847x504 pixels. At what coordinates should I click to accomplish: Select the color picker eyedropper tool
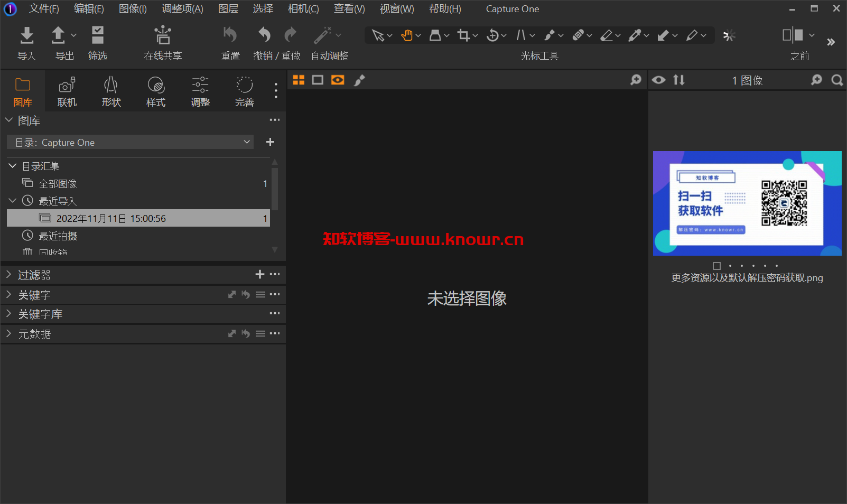(635, 35)
